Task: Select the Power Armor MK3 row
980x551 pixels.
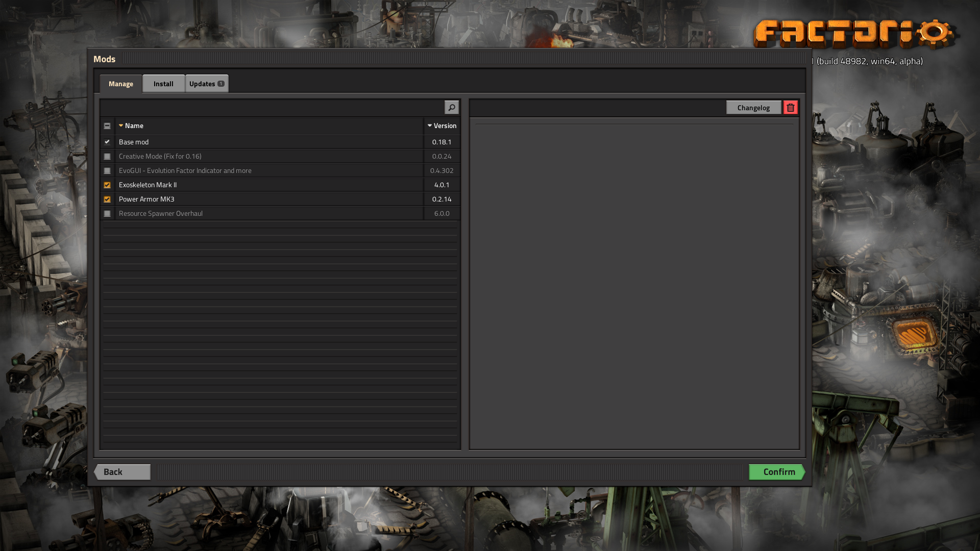Action: pyautogui.click(x=280, y=199)
